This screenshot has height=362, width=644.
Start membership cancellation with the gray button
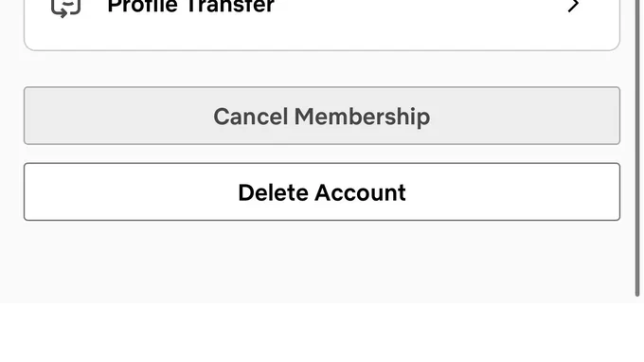point(322,116)
